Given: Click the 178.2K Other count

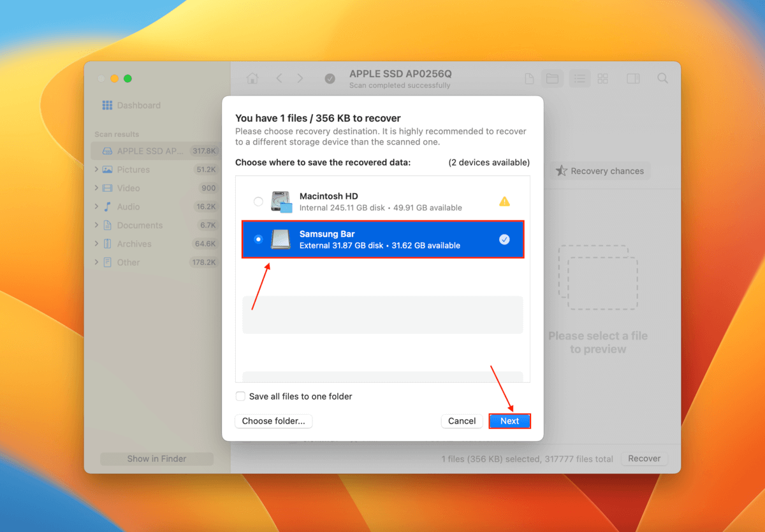Looking at the screenshot, I should pyautogui.click(x=204, y=262).
